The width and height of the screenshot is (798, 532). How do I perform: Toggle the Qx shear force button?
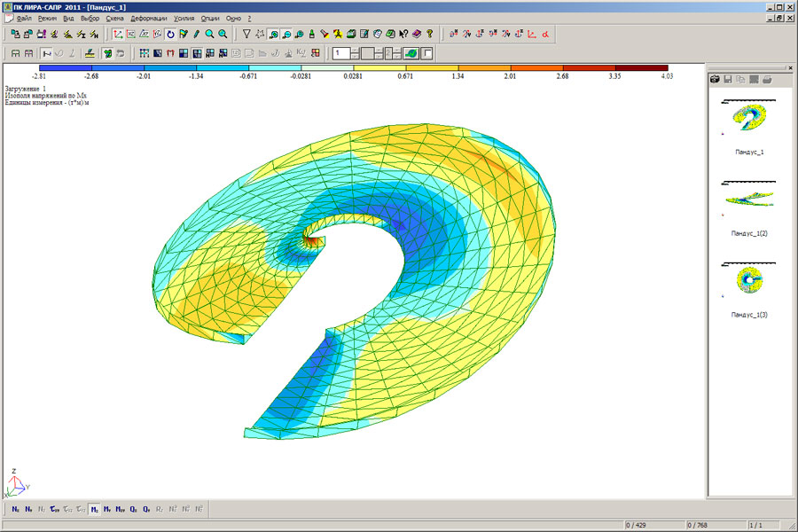click(133, 510)
